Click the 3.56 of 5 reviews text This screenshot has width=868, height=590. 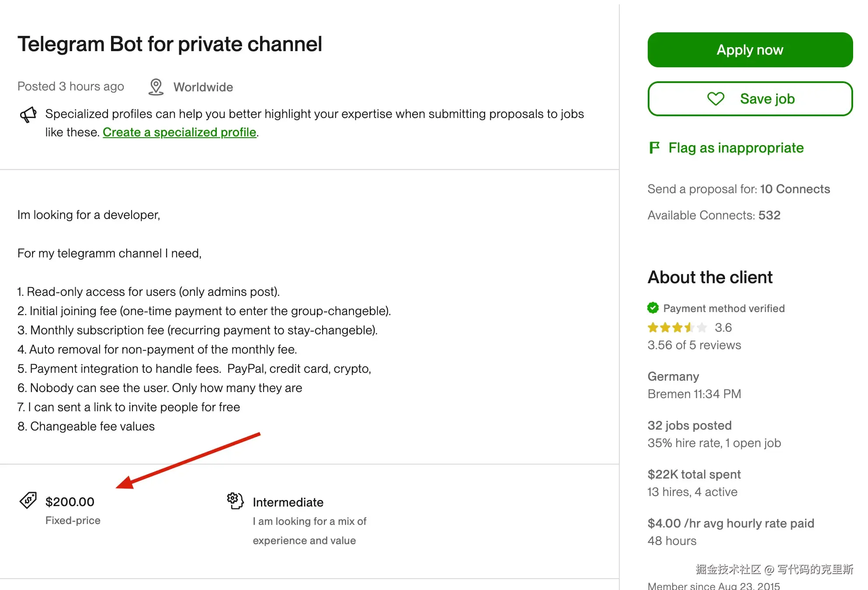pos(694,345)
